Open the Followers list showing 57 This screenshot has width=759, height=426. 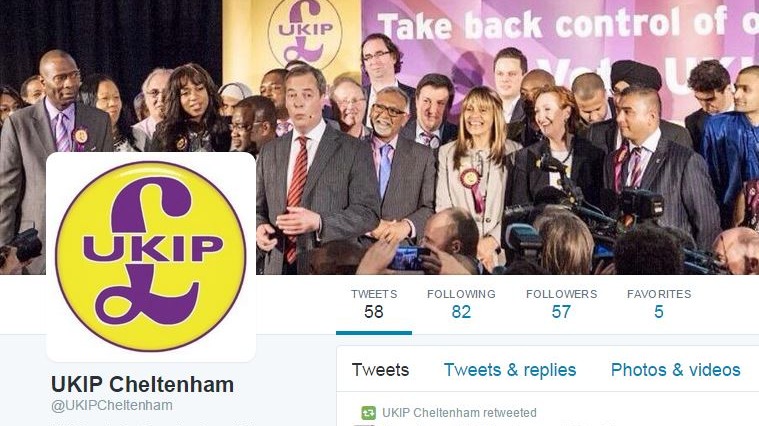tap(561, 304)
